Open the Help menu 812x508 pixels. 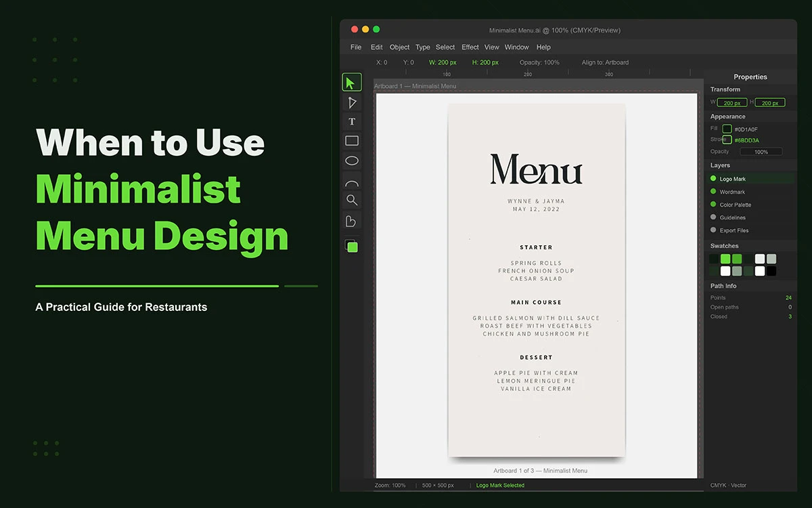pyautogui.click(x=543, y=47)
